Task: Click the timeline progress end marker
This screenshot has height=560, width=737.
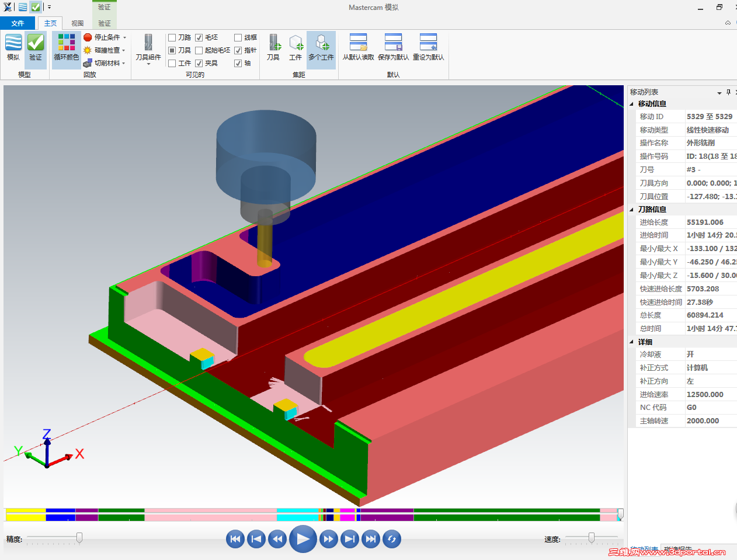Action: [620, 514]
